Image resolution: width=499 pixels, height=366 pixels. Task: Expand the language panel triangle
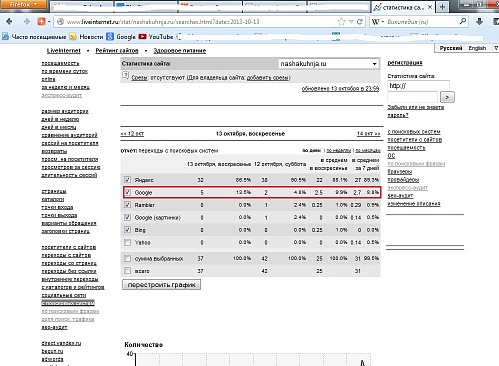click(x=496, y=48)
